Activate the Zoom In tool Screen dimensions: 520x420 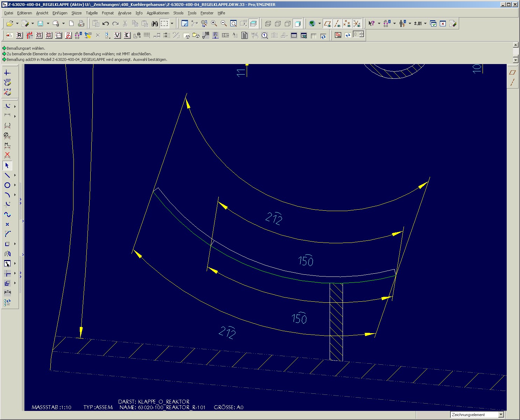pyautogui.click(x=214, y=23)
